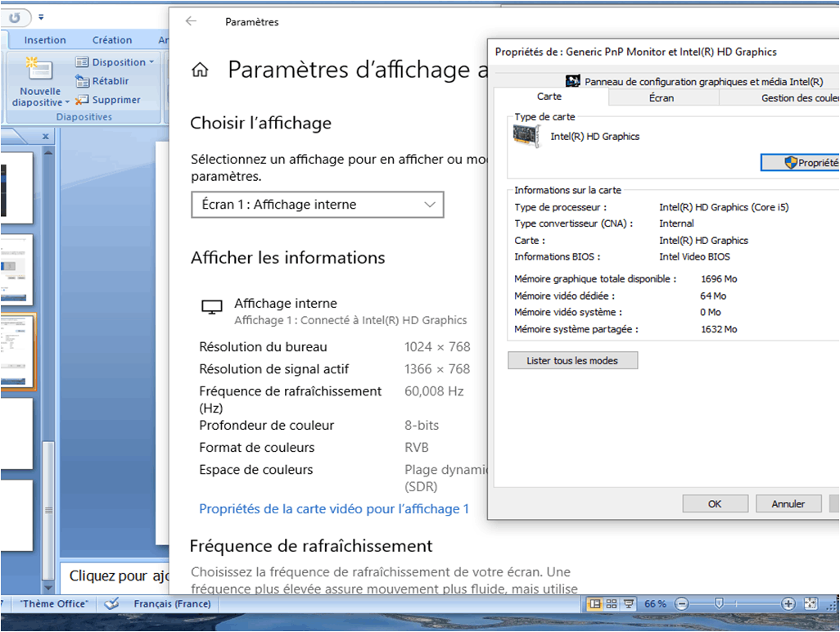Open the Disposition dropdown in PowerPoint ribbon
This screenshot has width=840, height=632.
[115, 62]
